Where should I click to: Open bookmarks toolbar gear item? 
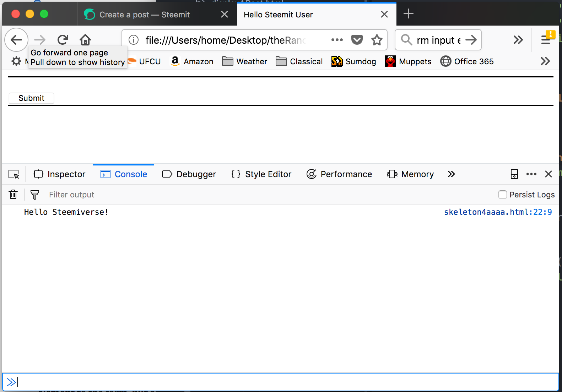pos(16,61)
